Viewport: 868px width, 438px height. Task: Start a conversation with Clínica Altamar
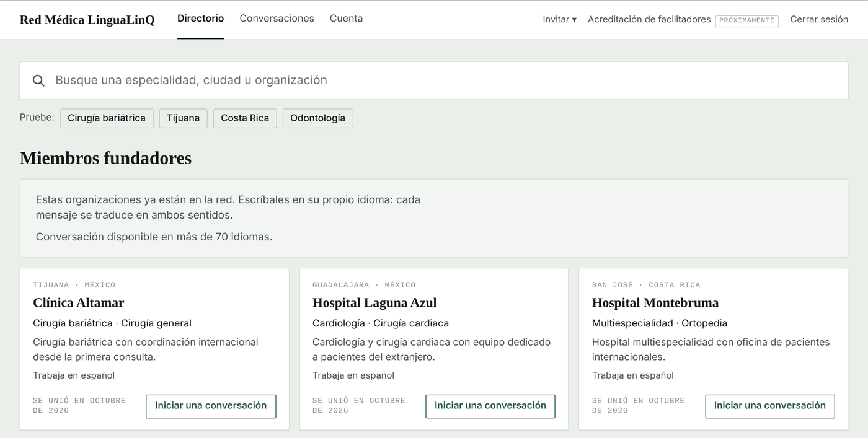coord(211,406)
